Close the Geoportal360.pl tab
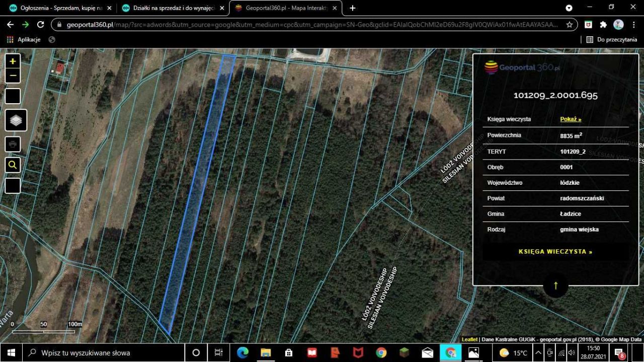 click(x=335, y=8)
